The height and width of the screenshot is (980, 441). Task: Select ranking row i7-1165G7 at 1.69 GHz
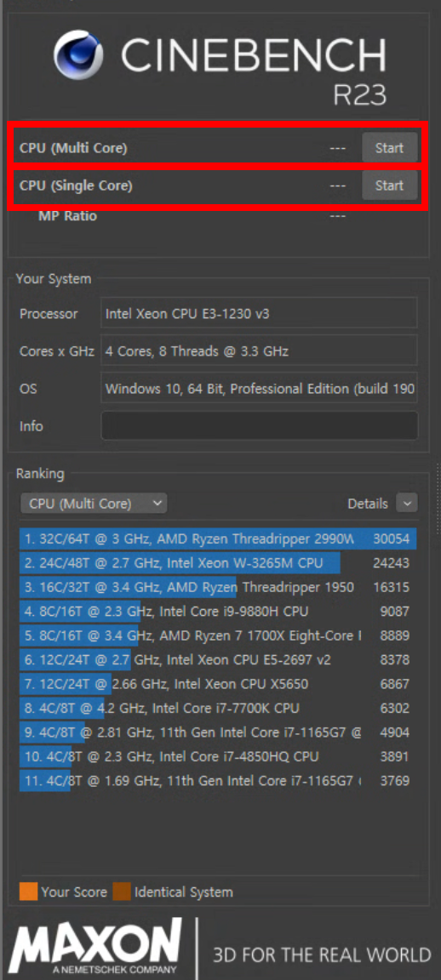click(x=218, y=781)
